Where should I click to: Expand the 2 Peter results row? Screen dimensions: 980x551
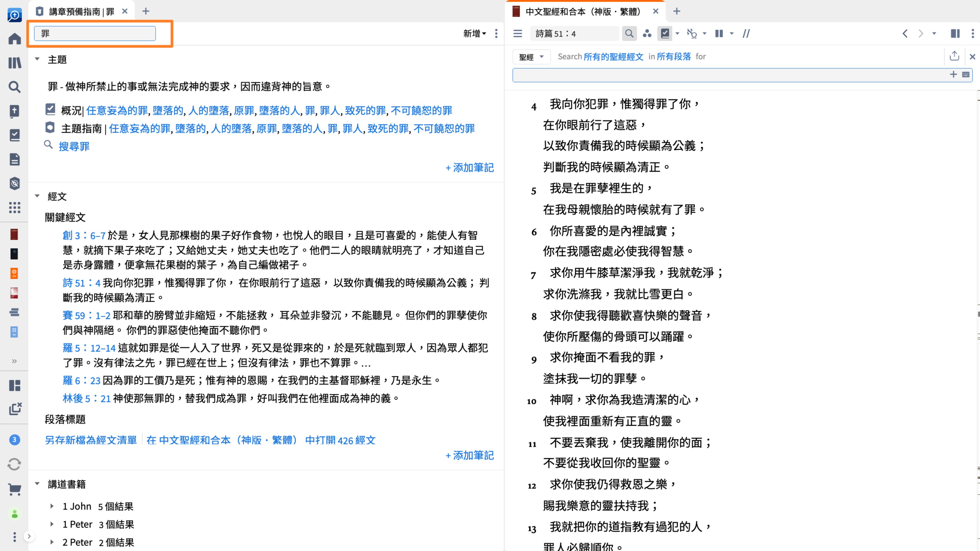(52, 542)
